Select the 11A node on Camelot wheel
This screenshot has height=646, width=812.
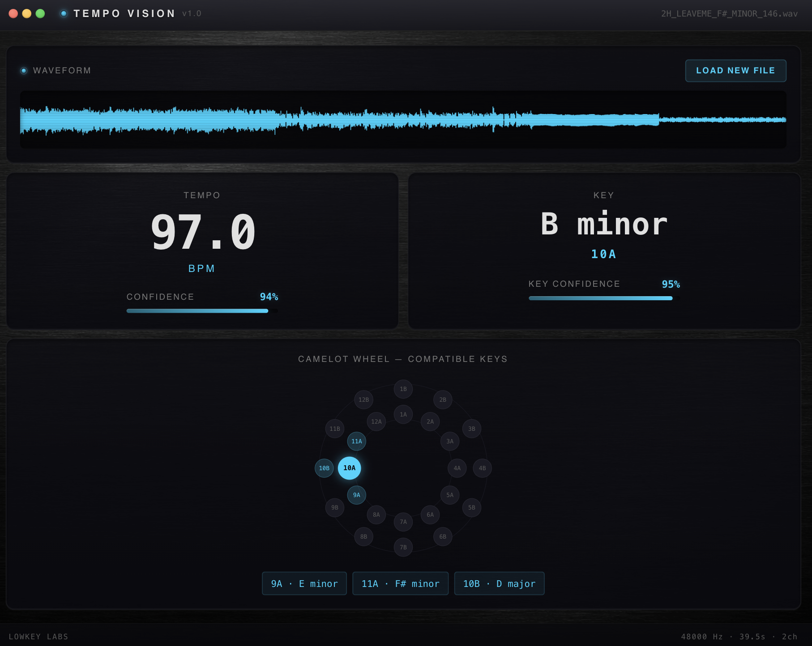357,441
